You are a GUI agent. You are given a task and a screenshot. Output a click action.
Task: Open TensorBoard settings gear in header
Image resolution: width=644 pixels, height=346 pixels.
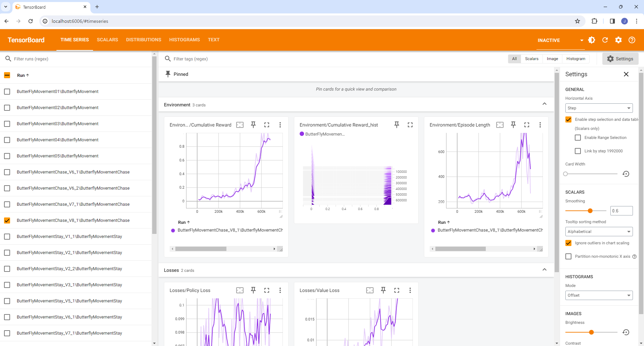618,40
